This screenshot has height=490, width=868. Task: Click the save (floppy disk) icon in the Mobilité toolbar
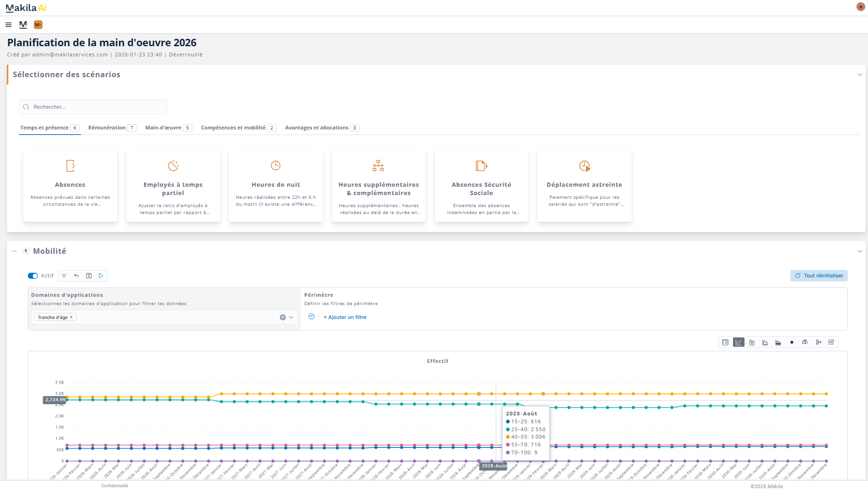[x=89, y=276]
